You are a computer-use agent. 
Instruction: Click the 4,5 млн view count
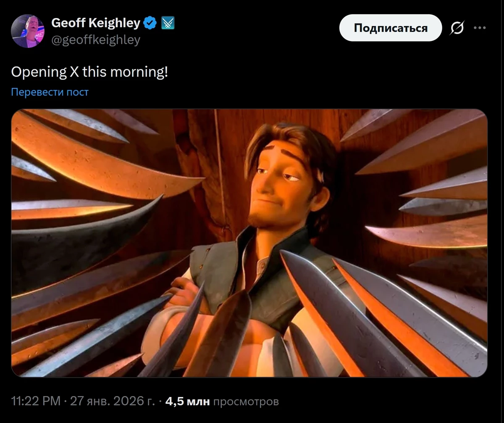[187, 401]
